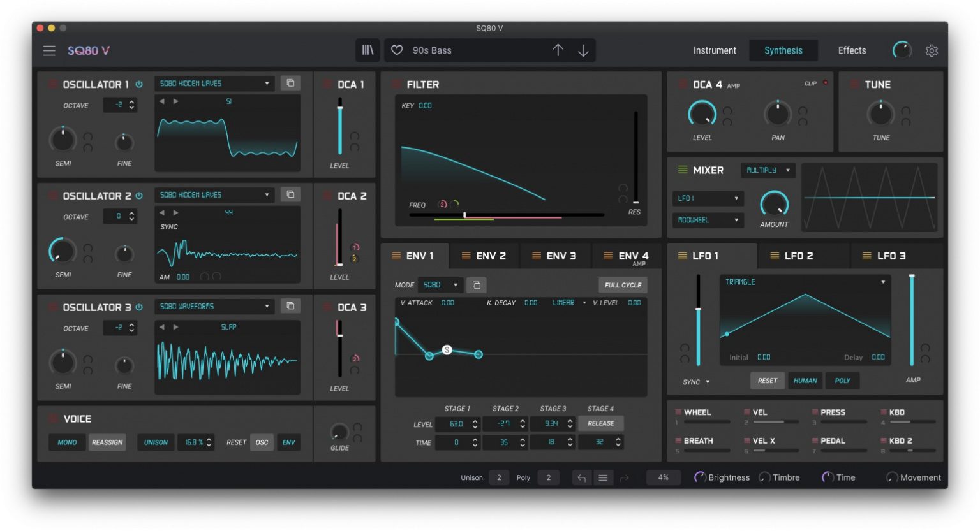
Task: Open the settings gear
Action: coord(932,50)
